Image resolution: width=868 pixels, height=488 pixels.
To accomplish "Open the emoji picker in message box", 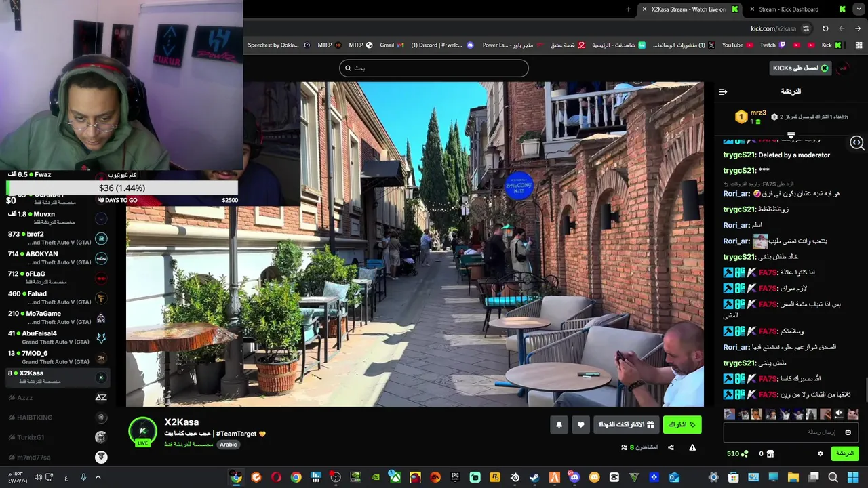I will coord(848,432).
